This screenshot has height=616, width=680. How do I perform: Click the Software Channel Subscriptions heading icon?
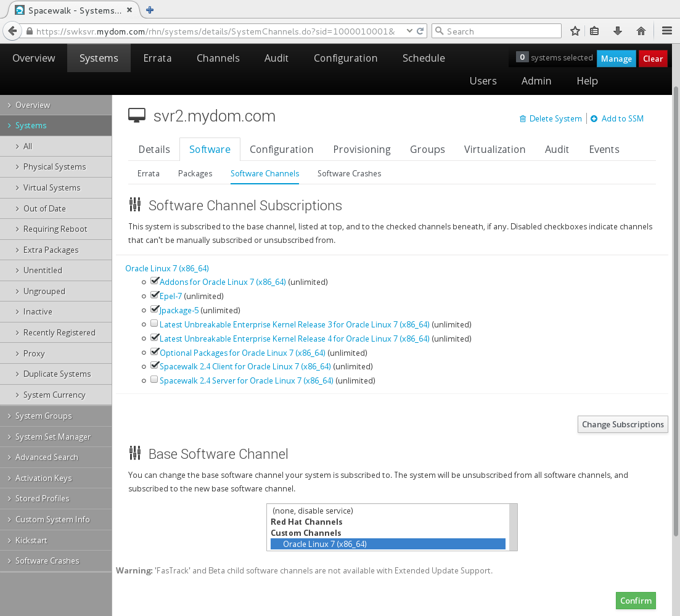(135, 205)
